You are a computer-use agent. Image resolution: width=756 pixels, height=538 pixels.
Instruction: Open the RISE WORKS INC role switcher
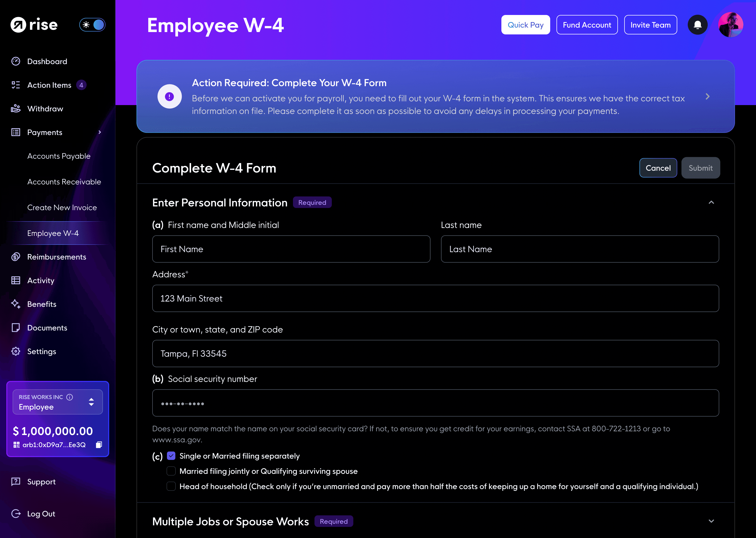point(57,402)
